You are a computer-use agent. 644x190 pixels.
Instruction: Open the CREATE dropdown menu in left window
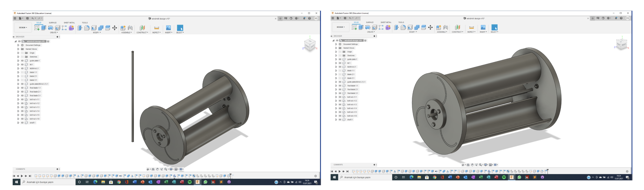click(54, 33)
